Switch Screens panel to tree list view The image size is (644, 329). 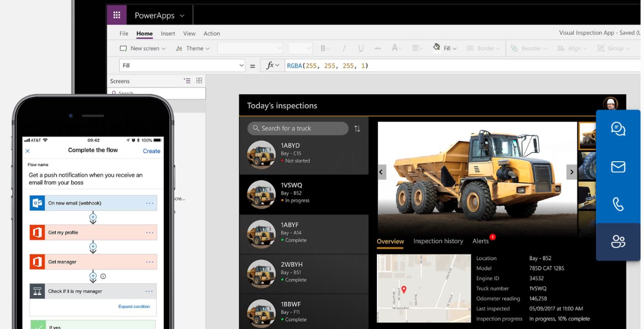click(187, 80)
